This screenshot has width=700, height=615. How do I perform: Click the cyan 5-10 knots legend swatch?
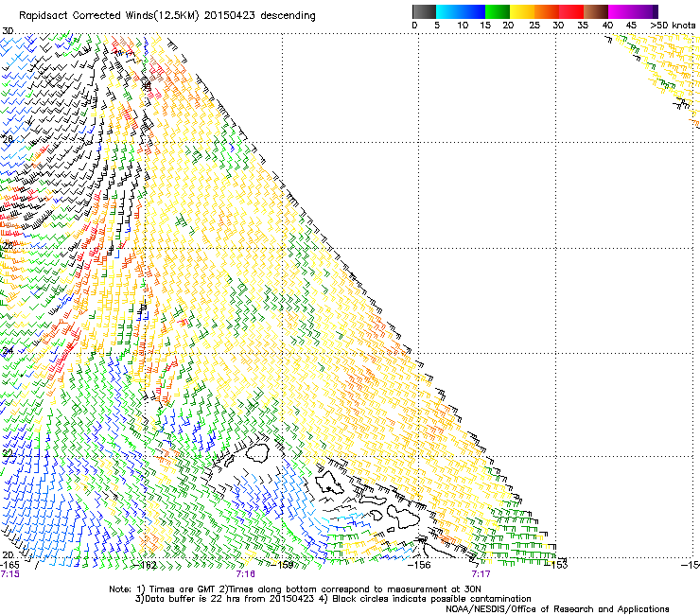point(448,11)
